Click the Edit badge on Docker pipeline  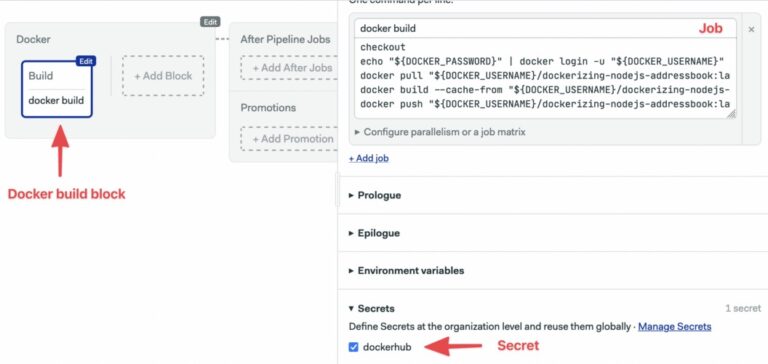click(x=210, y=22)
